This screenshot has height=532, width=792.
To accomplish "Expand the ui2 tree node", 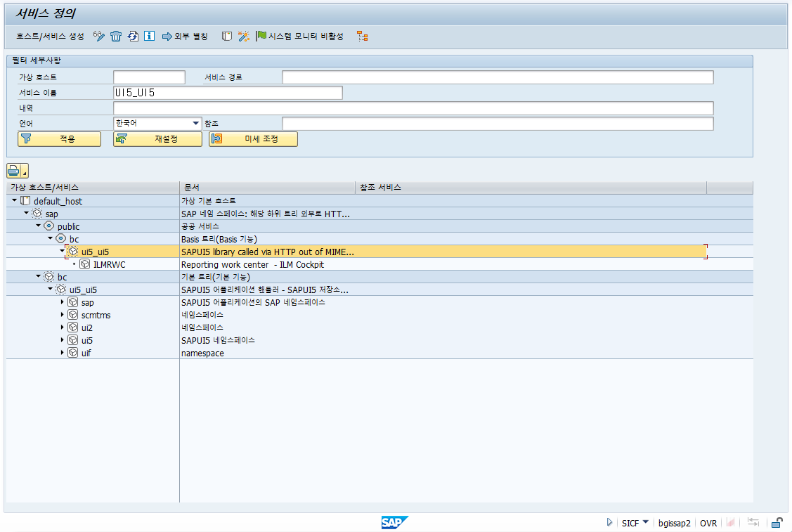I will tap(62, 327).
